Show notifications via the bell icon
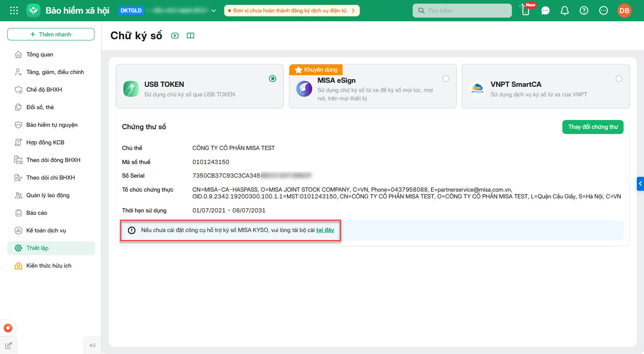The width and height of the screenshot is (644, 354). click(565, 11)
